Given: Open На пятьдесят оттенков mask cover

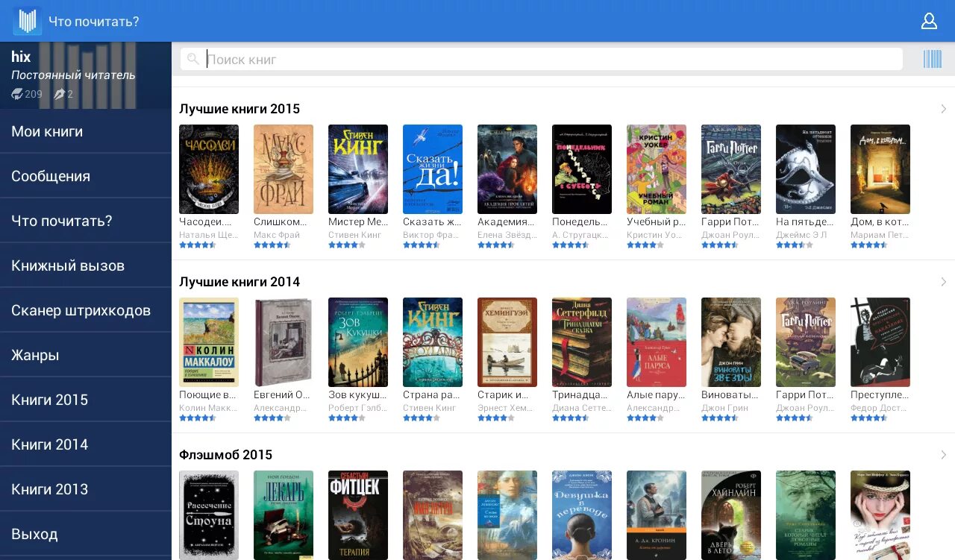Looking at the screenshot, I should [x=806, y=169].
